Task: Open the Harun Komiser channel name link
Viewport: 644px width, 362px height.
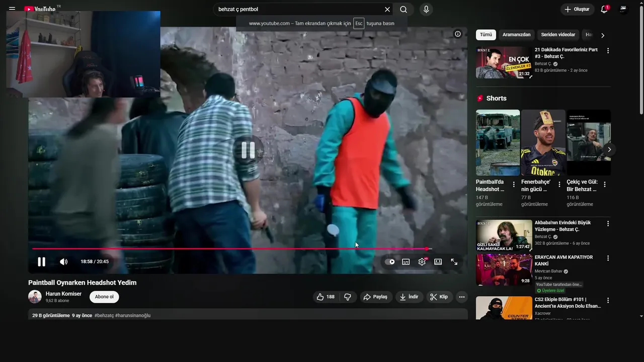Action: click(x=63, y=294)
